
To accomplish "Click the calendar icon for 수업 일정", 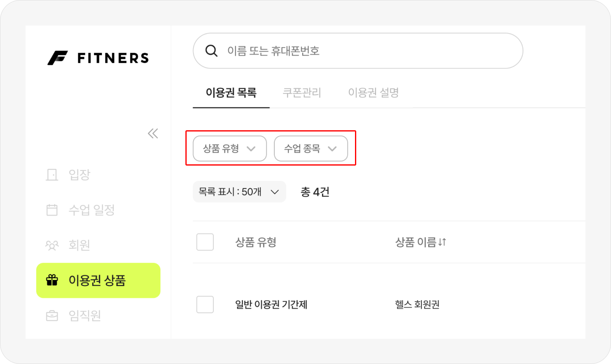I will [52, 210].
